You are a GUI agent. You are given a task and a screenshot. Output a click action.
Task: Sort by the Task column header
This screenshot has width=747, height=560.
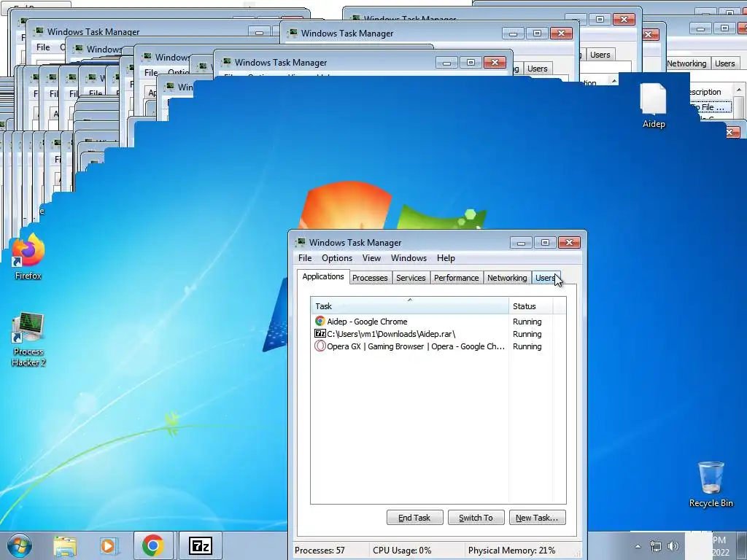click(x=410, y=306)
